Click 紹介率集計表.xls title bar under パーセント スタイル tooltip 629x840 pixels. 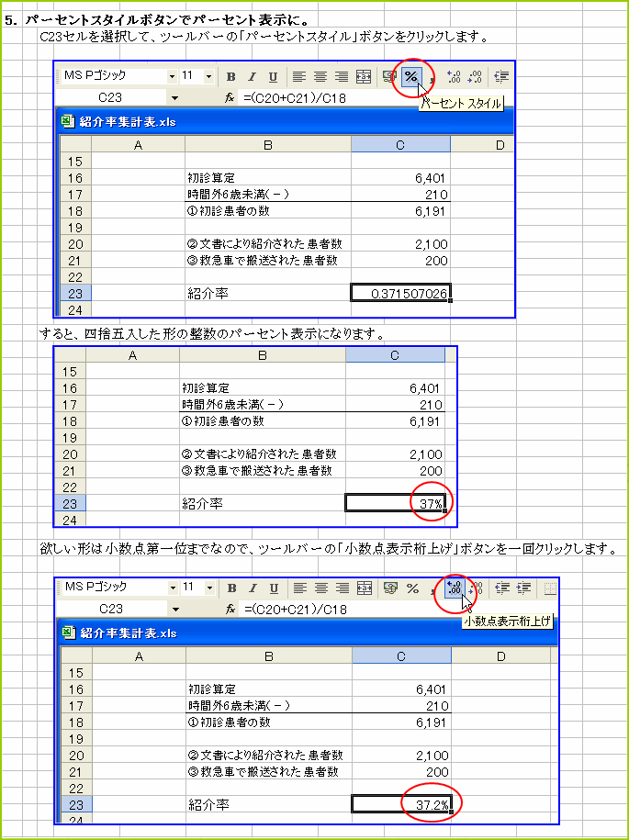point(284,121)
